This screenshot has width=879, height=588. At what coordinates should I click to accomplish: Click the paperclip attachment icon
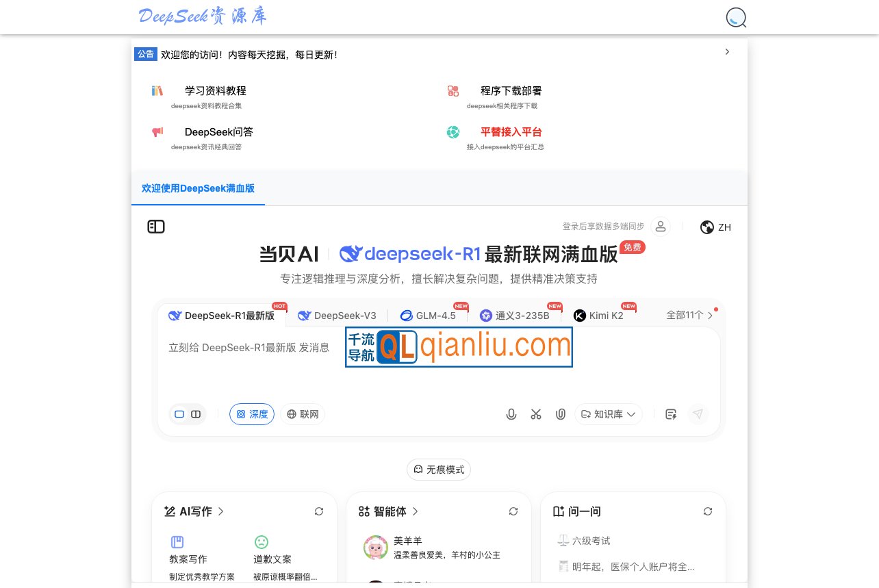point(561,414)
